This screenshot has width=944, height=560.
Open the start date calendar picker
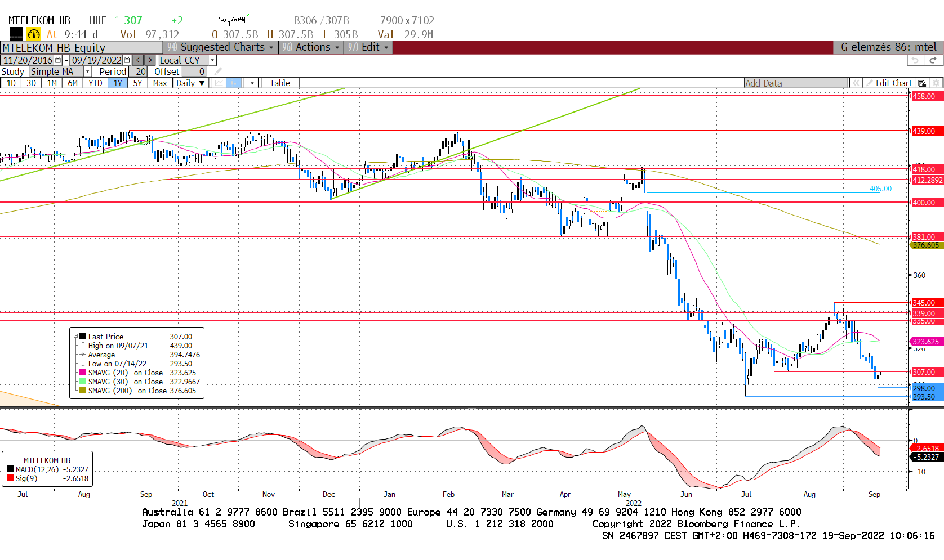(58, 60)
